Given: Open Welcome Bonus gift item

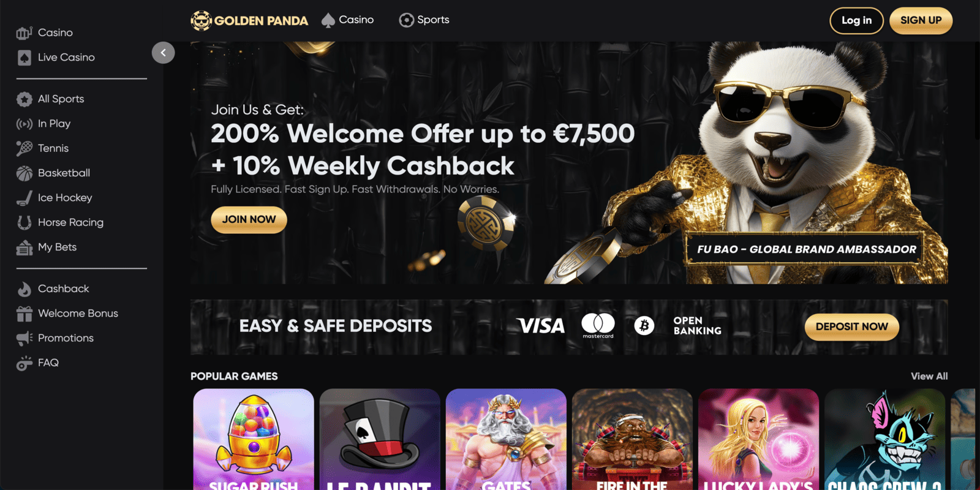Looking at the screenshot, I should [x=67, y=314].
